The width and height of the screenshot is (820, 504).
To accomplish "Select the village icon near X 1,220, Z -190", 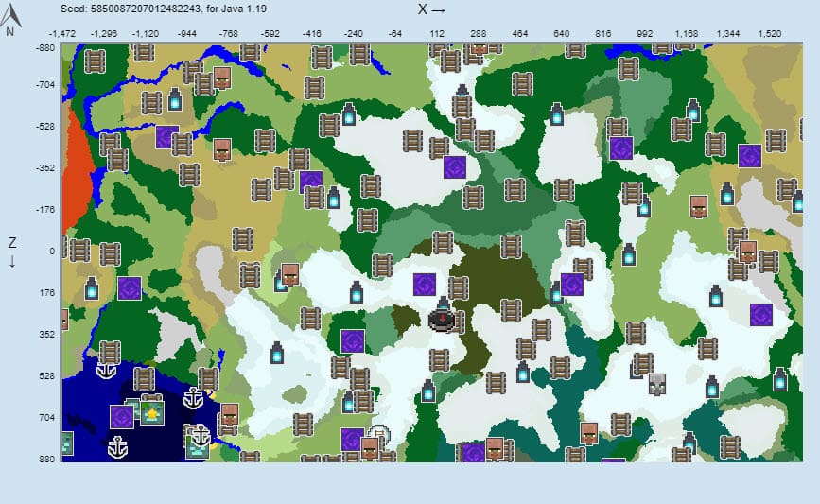I will coord(699,206).
